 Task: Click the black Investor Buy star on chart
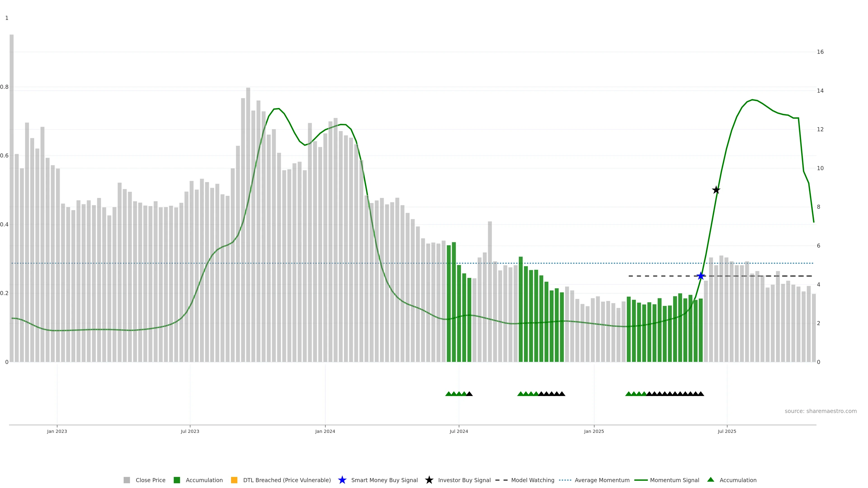[716, 190]
